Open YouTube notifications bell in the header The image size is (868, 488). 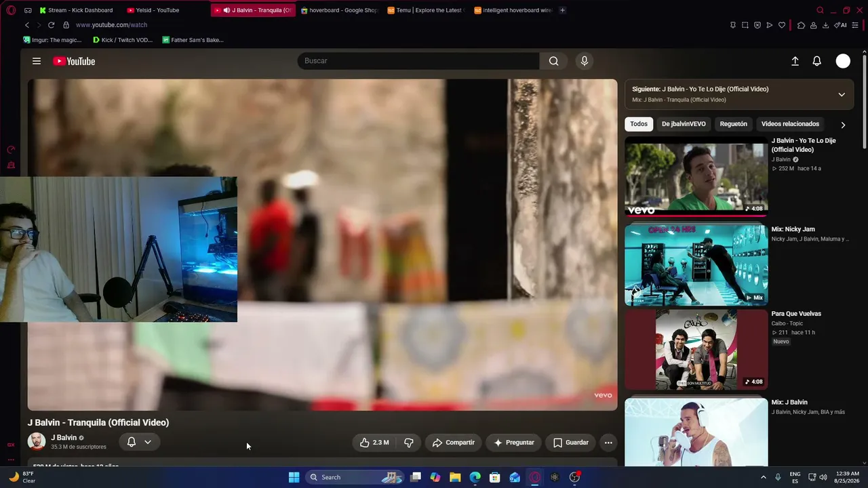click(817, 61)
